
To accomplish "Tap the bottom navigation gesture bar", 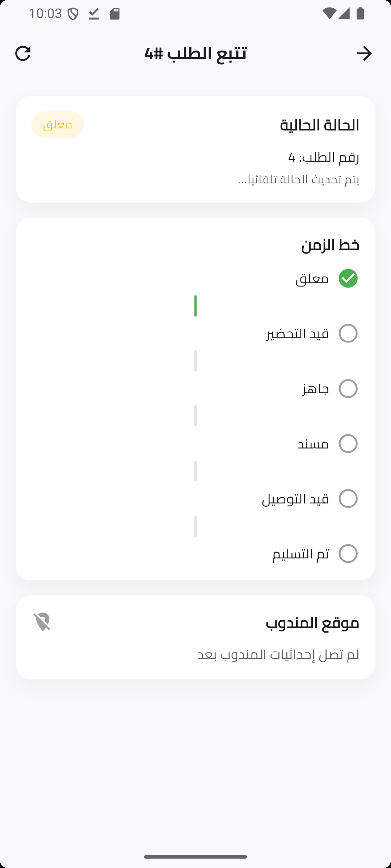I will point(195,857).
